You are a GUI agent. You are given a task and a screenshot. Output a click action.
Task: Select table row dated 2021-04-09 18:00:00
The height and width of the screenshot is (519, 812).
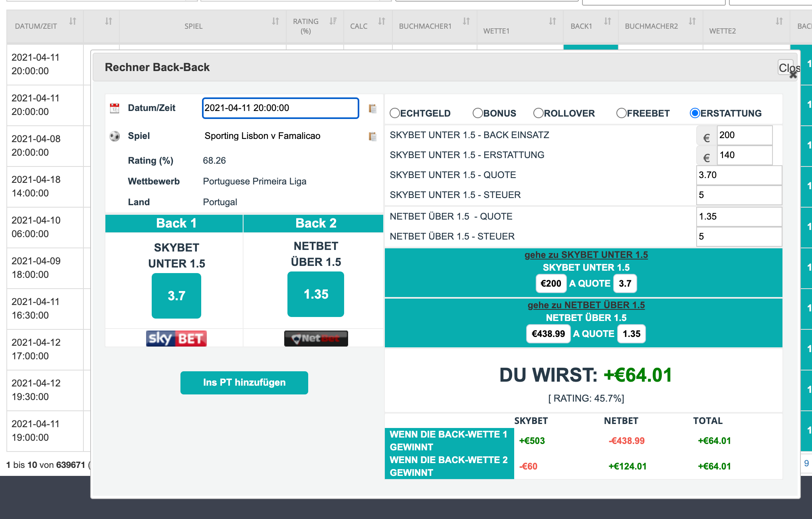pyautogui.click(x=45, y=268)
